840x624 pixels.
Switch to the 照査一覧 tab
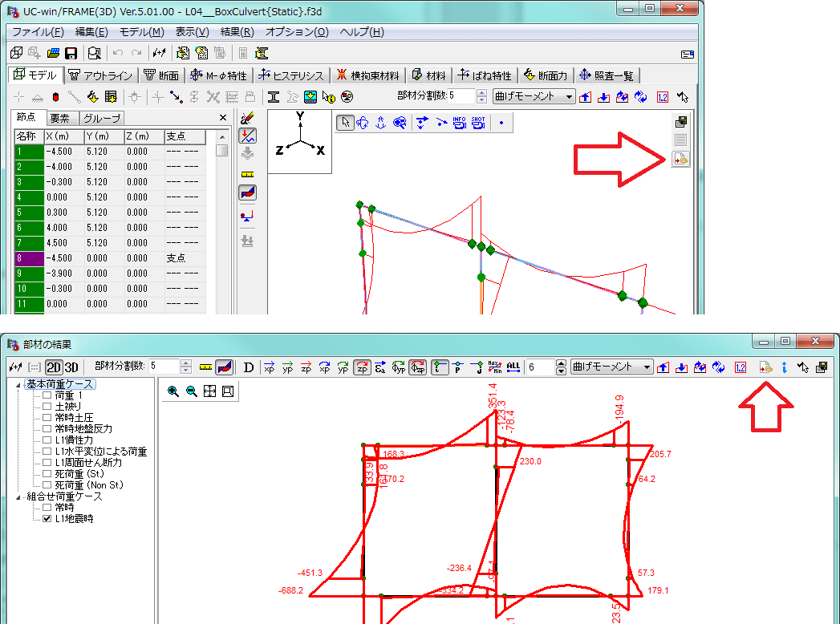point(607,75)
